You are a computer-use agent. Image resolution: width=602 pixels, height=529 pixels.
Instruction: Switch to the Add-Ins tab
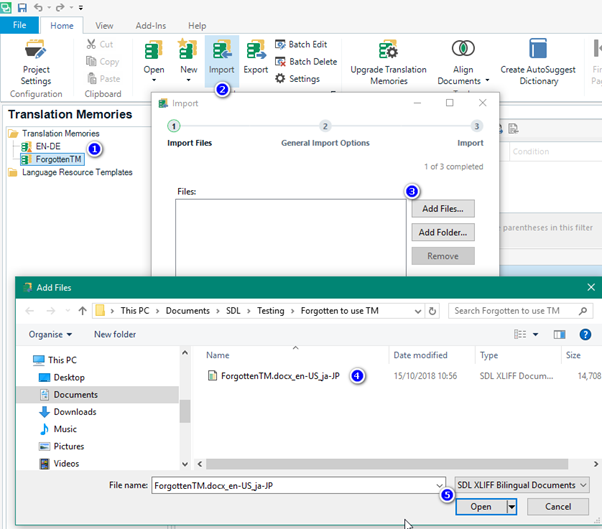point(150,26)
